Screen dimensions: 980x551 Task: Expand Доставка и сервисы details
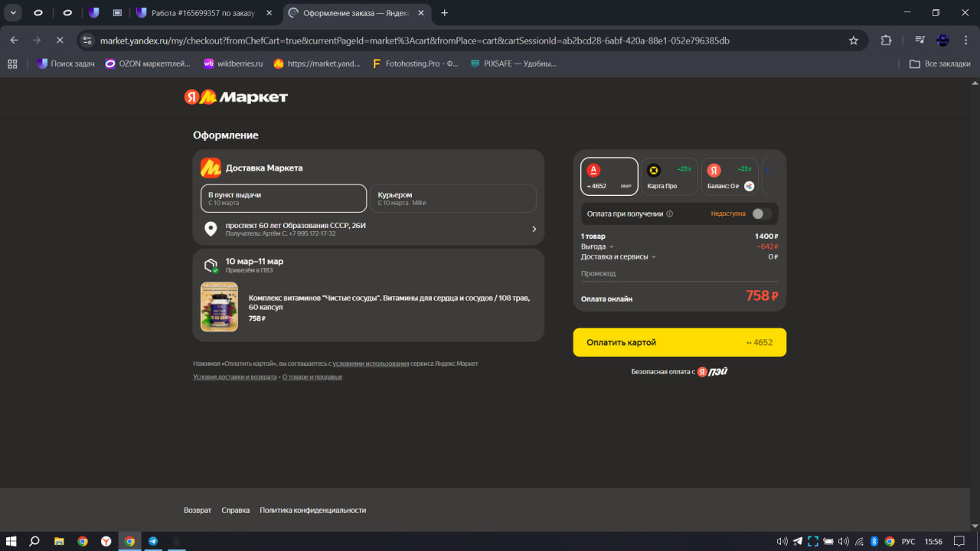(619, 257)
